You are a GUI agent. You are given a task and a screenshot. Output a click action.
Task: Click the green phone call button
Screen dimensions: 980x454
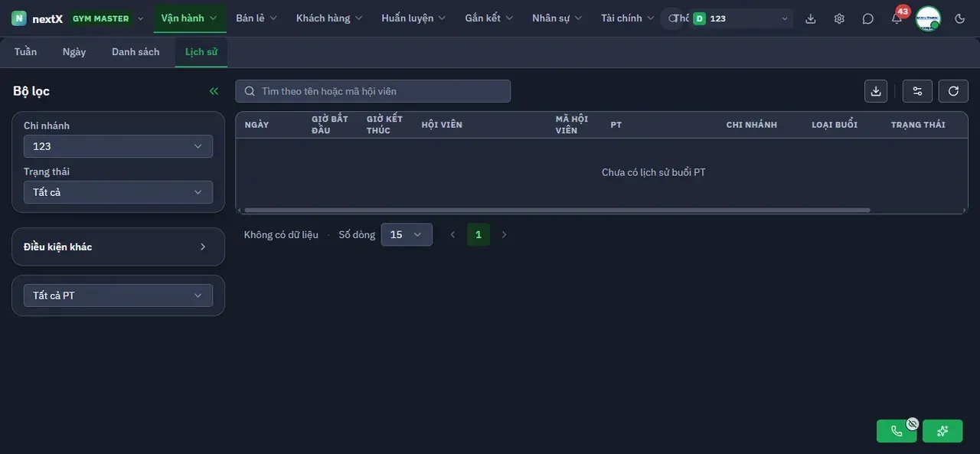click(x=897, y=431)
